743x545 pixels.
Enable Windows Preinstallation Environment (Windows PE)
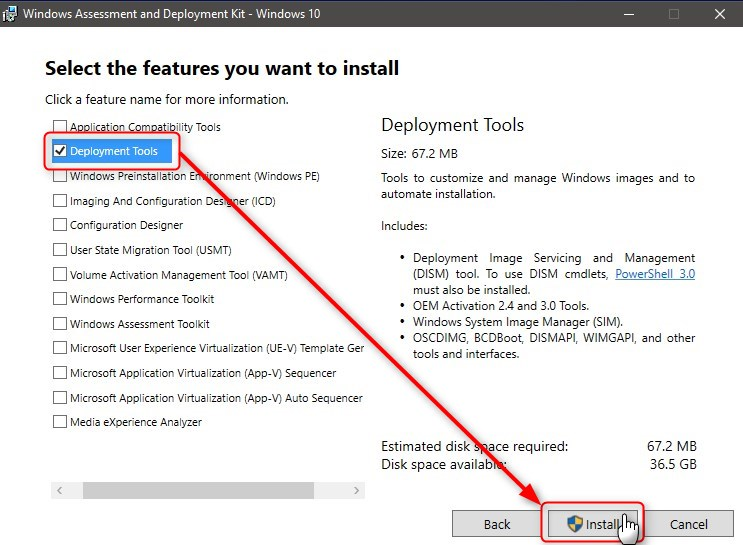pos(60,176)
